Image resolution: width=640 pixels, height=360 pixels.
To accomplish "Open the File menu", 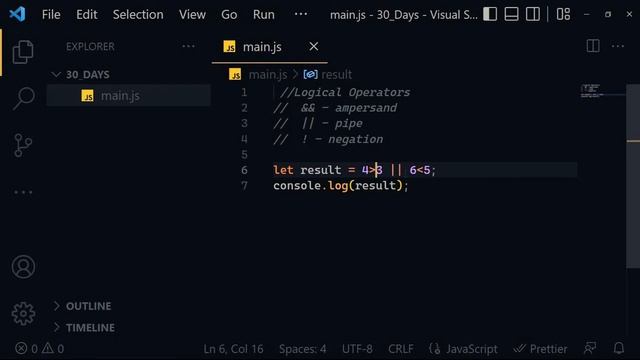I will (x=51, y=15).
